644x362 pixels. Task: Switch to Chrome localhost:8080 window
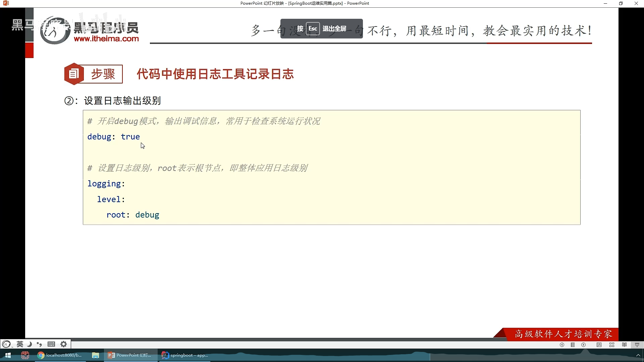60,355
